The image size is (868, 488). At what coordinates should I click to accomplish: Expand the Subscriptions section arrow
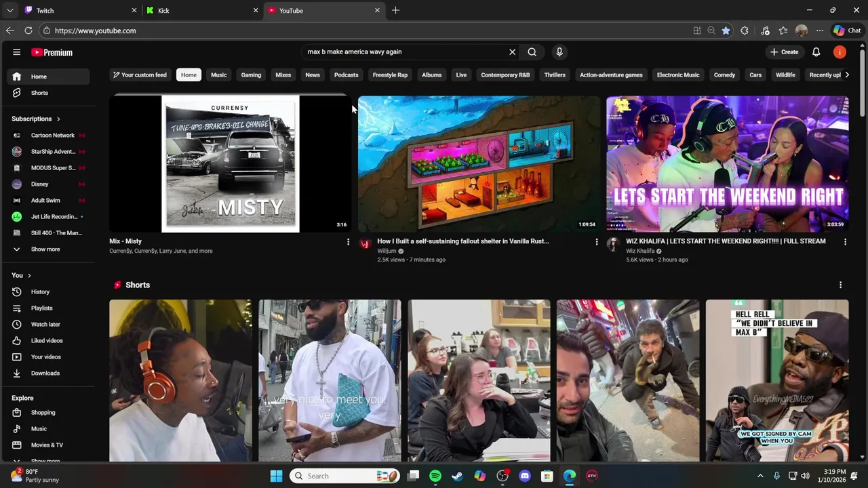point(58,119)
